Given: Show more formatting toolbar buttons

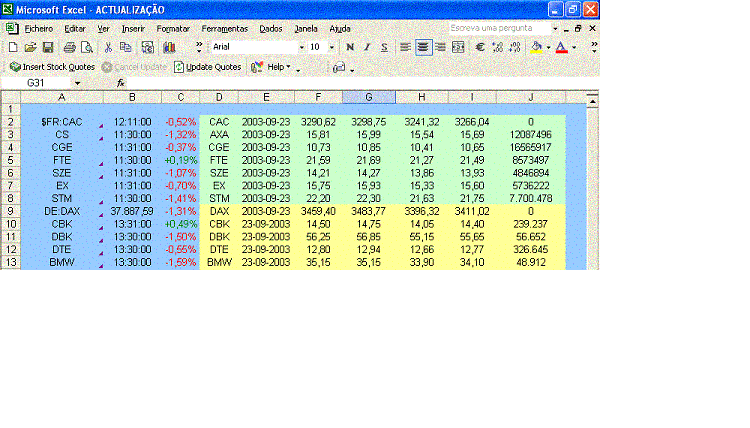Looking at the screenshot, I should [594, 47].
